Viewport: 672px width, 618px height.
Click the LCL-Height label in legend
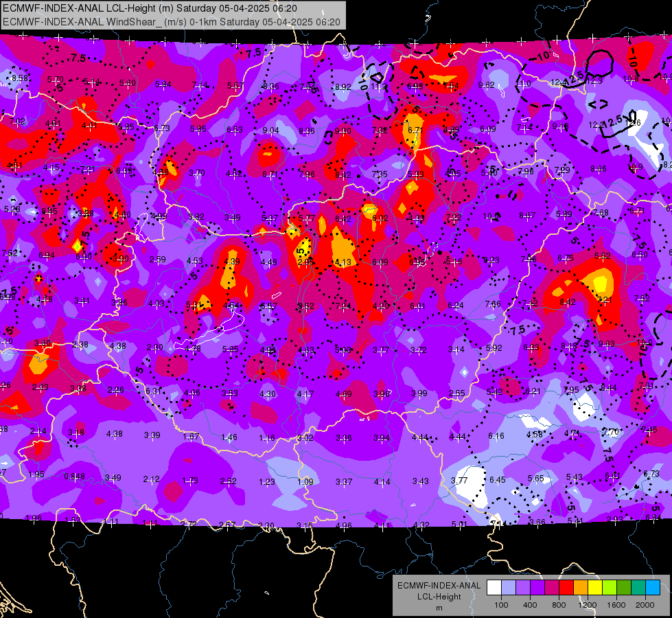[439, 597]
